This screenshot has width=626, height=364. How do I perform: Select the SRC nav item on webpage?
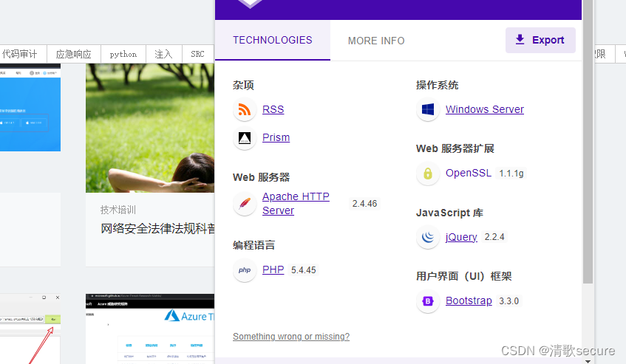(x=197, y=54)
